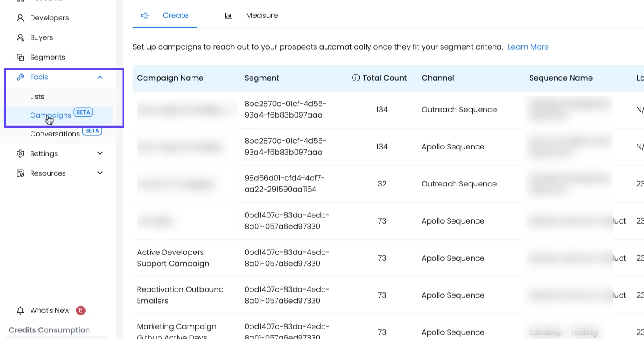Click the Developers person icon in sidebar
The height and width of the screenshot is (339, 644).
click(x=20, y=18)
